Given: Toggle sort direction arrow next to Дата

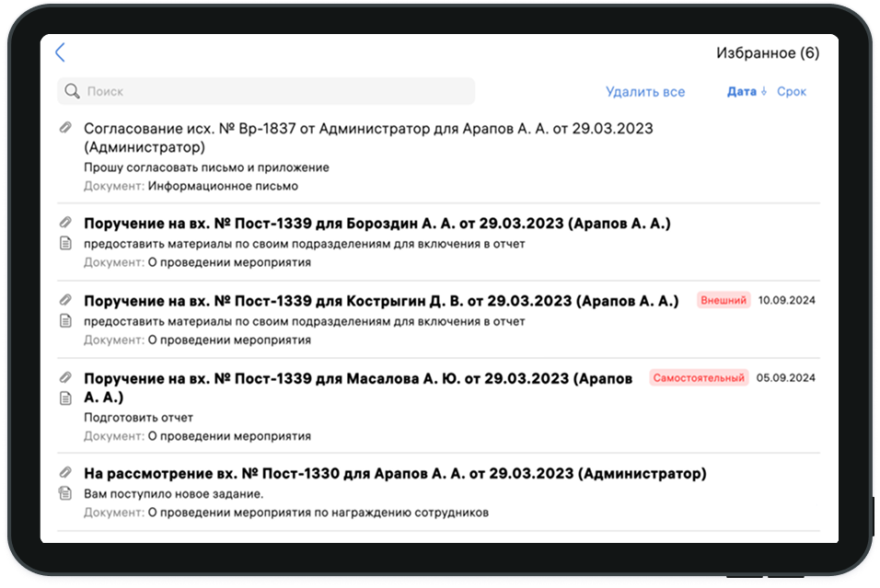Looking at the screenshot, I should [764, 92].
